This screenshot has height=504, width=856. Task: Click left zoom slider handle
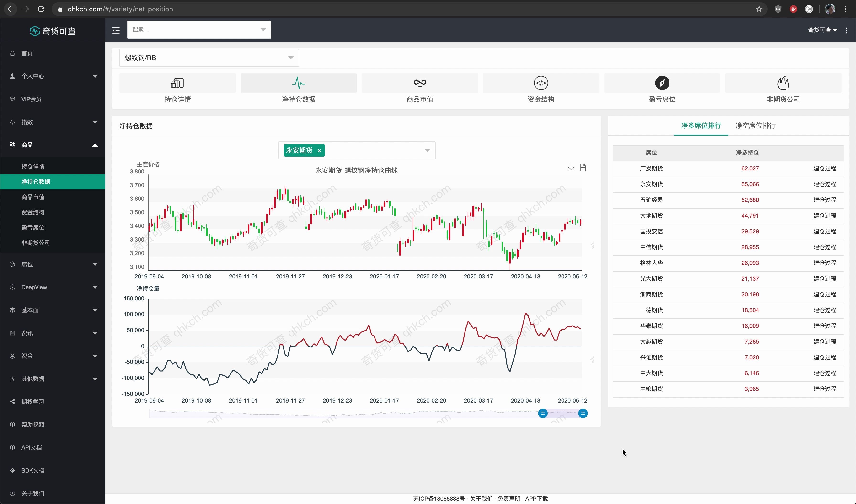543,413
